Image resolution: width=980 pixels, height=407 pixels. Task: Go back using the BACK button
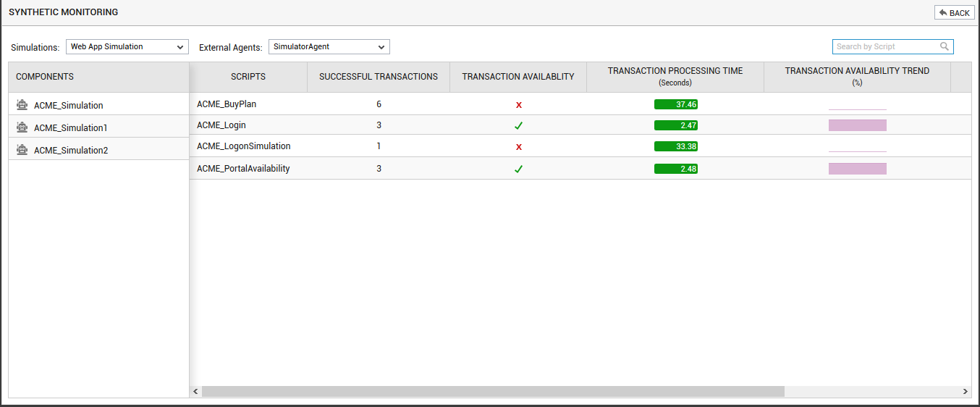click(955, 13)
